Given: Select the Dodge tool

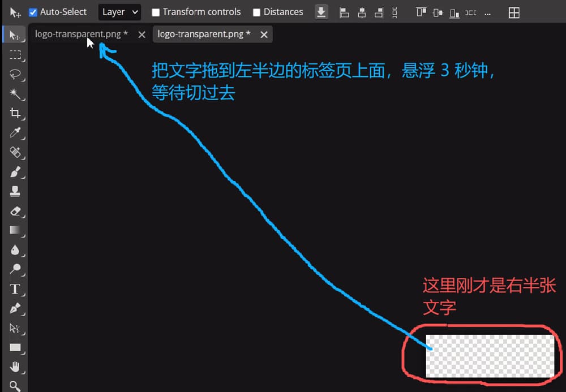Looking at the screenshot, I should [x=15, y=269].
